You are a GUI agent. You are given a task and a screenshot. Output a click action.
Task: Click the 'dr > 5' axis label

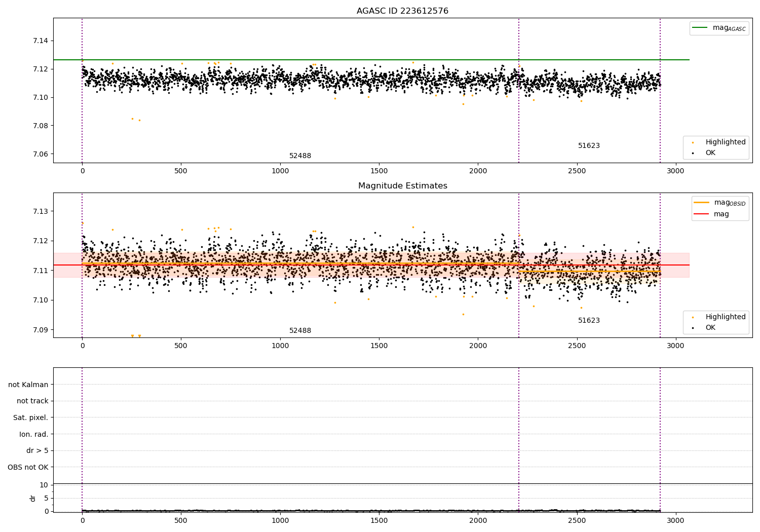point(37,450)
